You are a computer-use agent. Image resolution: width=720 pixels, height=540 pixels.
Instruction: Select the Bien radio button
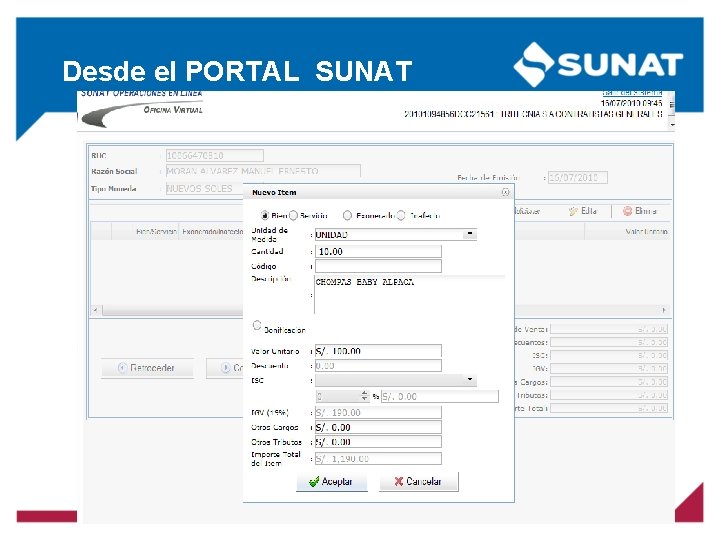[265, 215]
